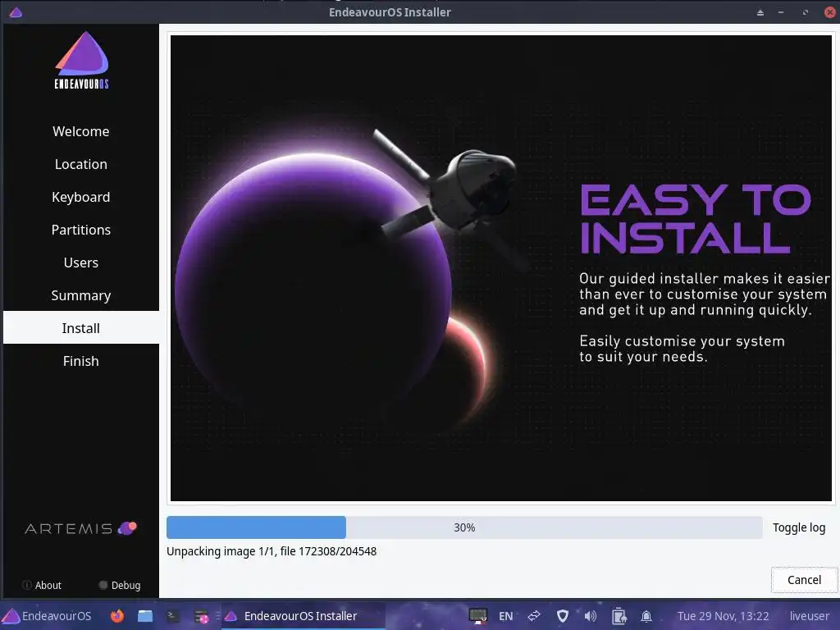The image size is (840, 630).
Task: Select the Users step in sidebar
Action: point(81,262)
